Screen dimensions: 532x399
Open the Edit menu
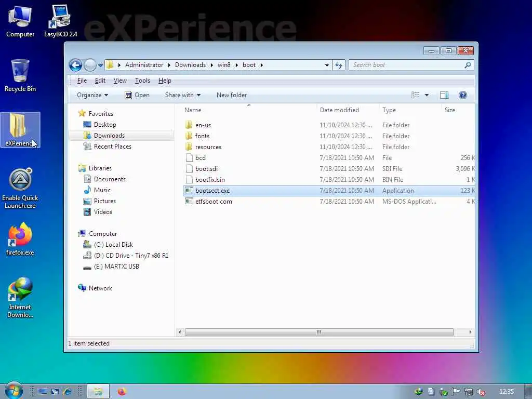[x=100, y=81]
